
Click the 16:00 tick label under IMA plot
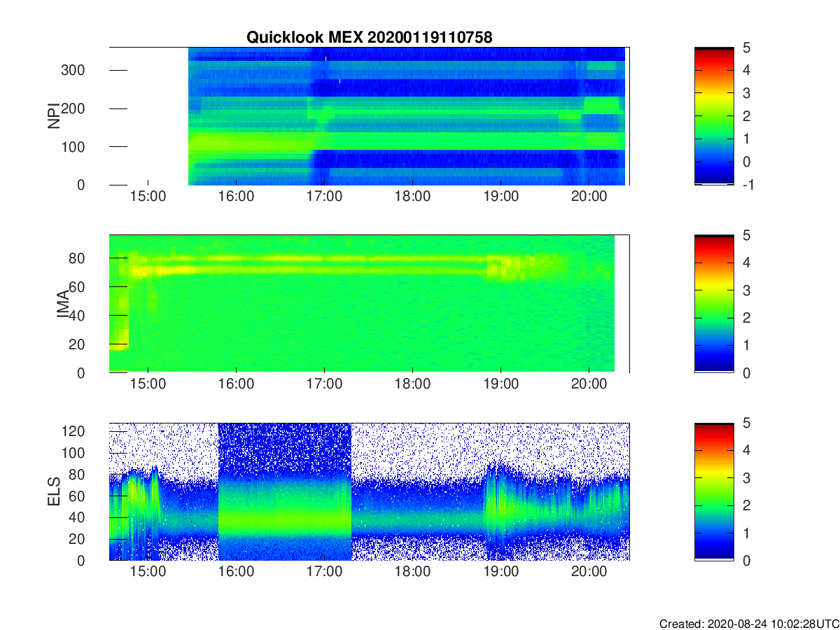point(236,384)
